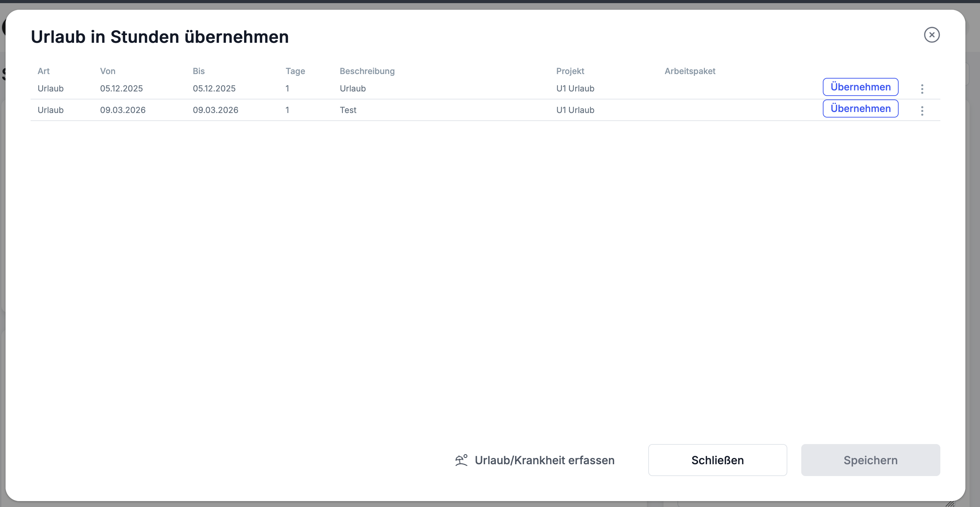Click the Beschreibung column header

pyautogui.click(x=367, y=71)
